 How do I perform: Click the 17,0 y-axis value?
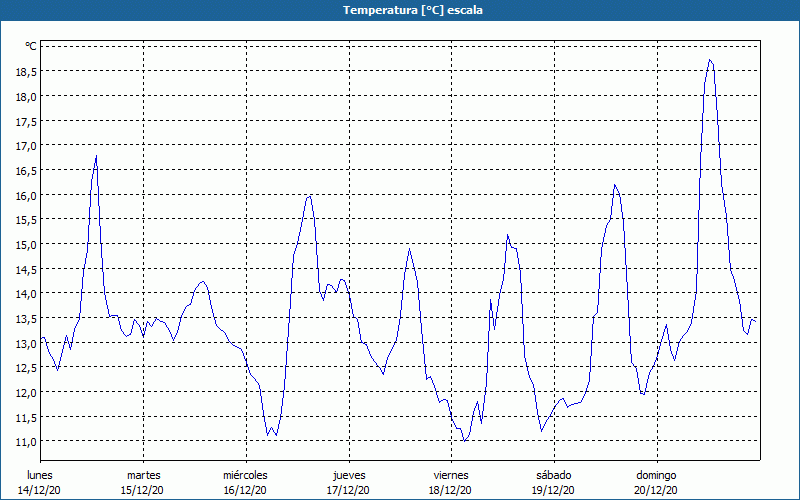pos(27,146)
